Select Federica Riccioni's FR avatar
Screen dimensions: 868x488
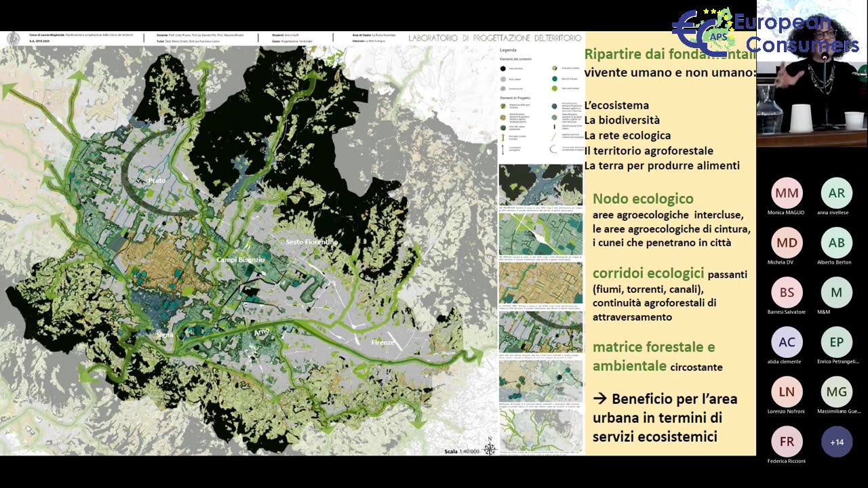(787, 441)
